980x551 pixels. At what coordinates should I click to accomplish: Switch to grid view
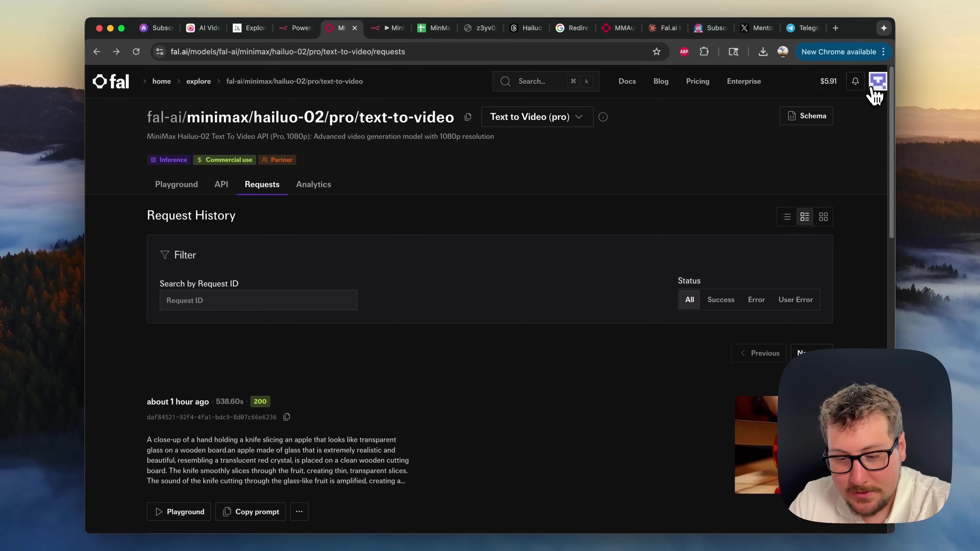click(x=823, y=217)
